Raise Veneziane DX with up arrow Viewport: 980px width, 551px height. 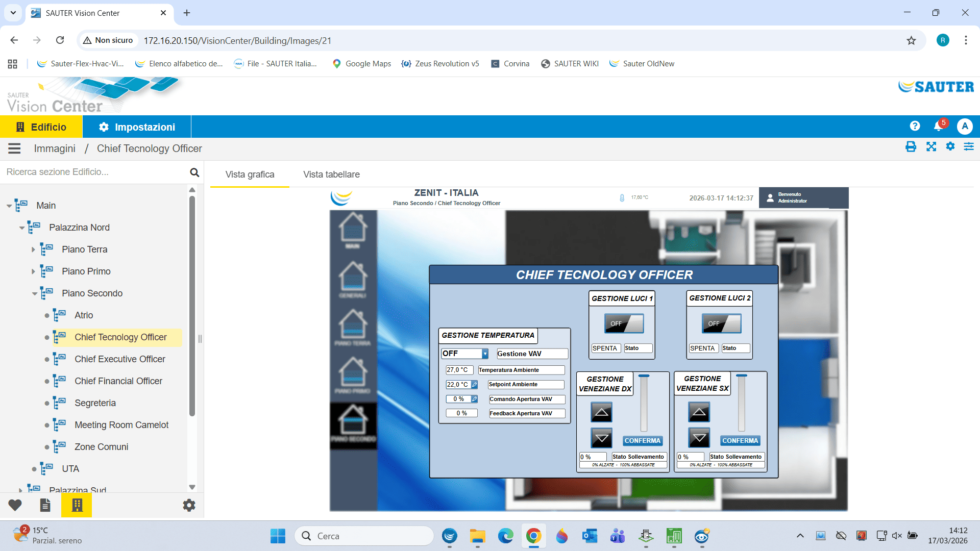(601, 412)
